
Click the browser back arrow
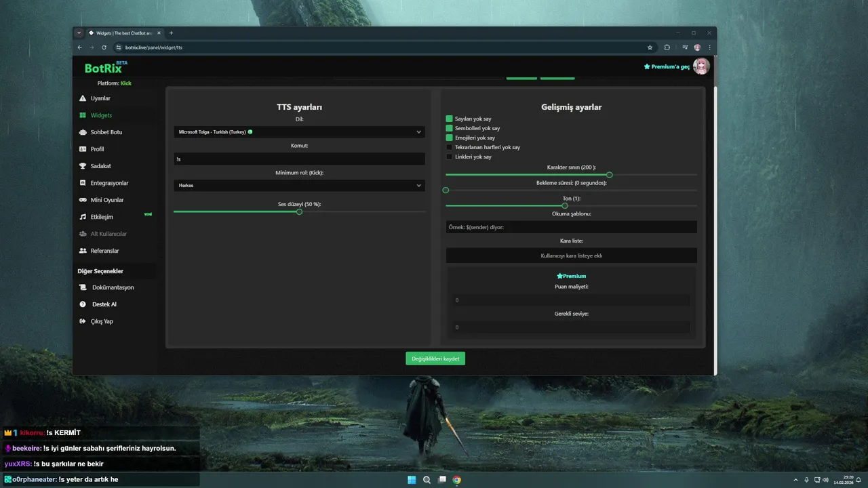coord(79,47)
